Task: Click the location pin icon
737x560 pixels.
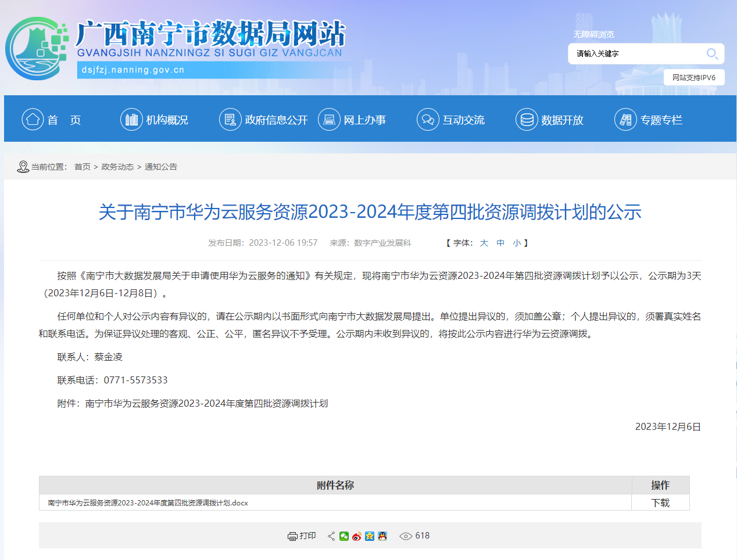Action: point(23,167)
